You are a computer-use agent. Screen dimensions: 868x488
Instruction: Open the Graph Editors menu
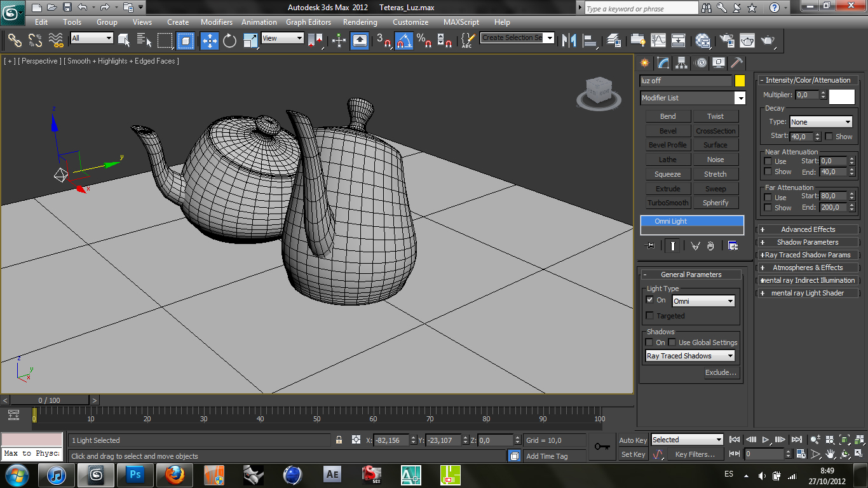pos(308,22)
